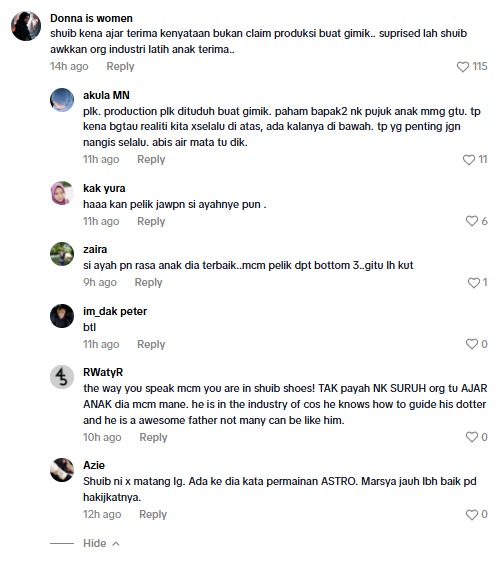Like RWatyR's comment with heart icon
The height and width of the screenshot is (563, 502).
471,437
